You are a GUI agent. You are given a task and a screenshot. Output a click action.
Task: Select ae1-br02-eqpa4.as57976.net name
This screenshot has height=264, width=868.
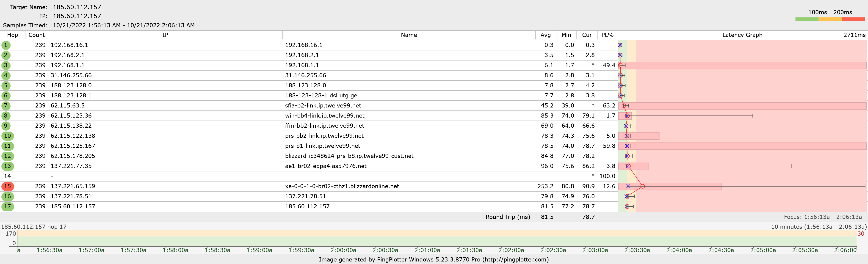(326, 166)
